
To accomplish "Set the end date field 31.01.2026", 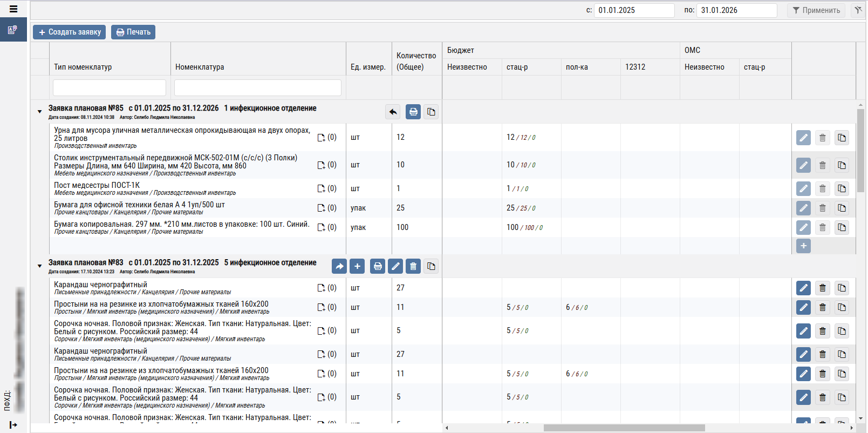I will 736,10.
